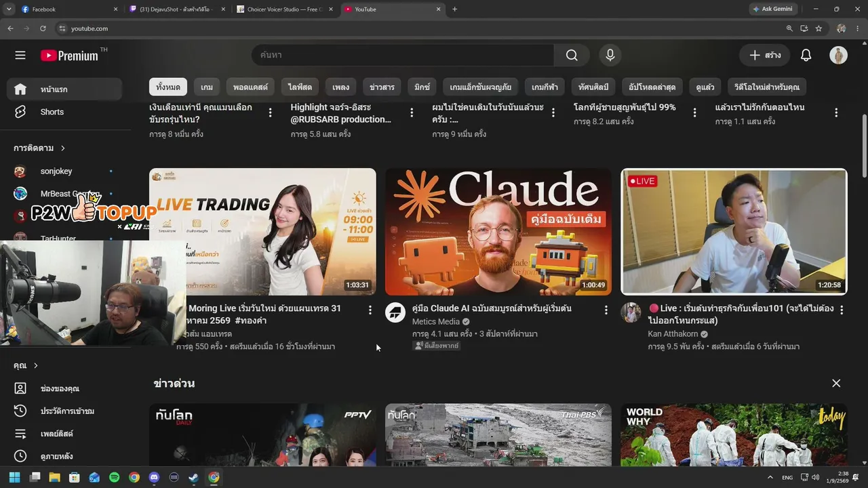The width and height of the screenshot is (868, 488).
Task: Visit the Metics Media channel name link
Action: [436, 322]
